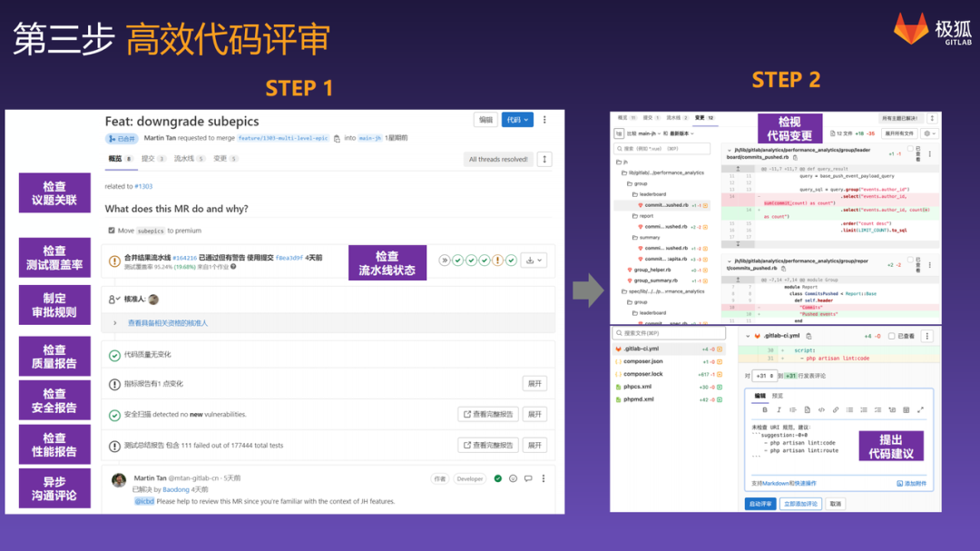
Task: Collapse the leaderboard/commits_pushed.rb diff chevron
Action: pos(730,151)
